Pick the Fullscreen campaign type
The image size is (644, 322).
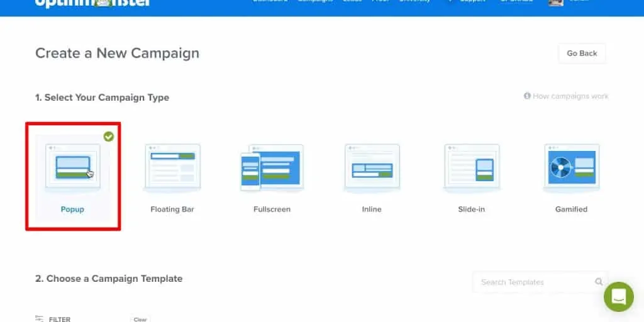click(x=272, y=177)
